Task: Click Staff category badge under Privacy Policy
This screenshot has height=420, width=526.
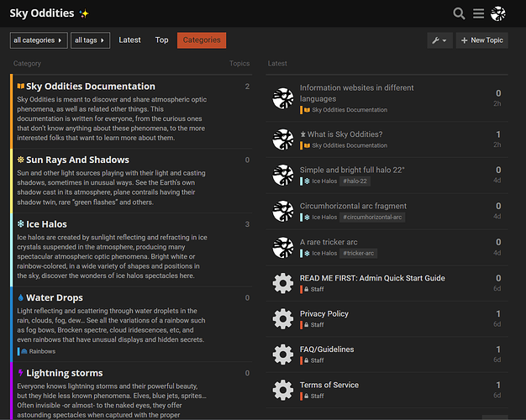Action: [x=312, y=325]
